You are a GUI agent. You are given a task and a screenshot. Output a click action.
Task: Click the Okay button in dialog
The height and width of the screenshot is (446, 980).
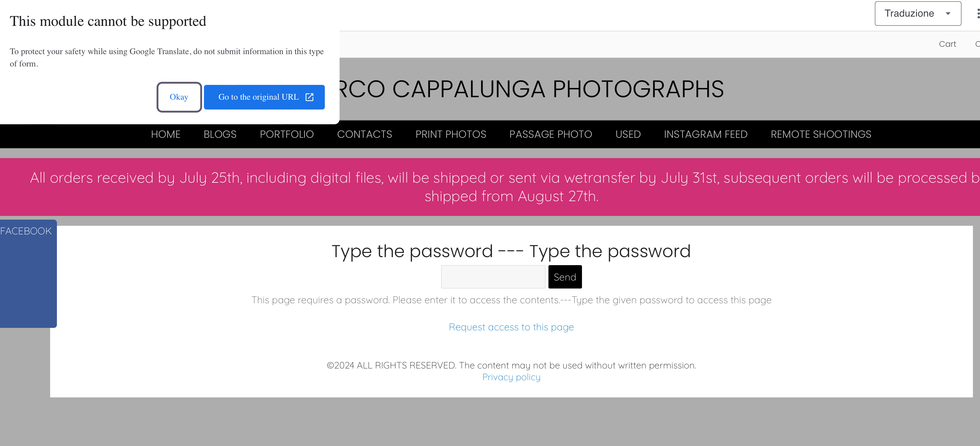pos(179,97)
